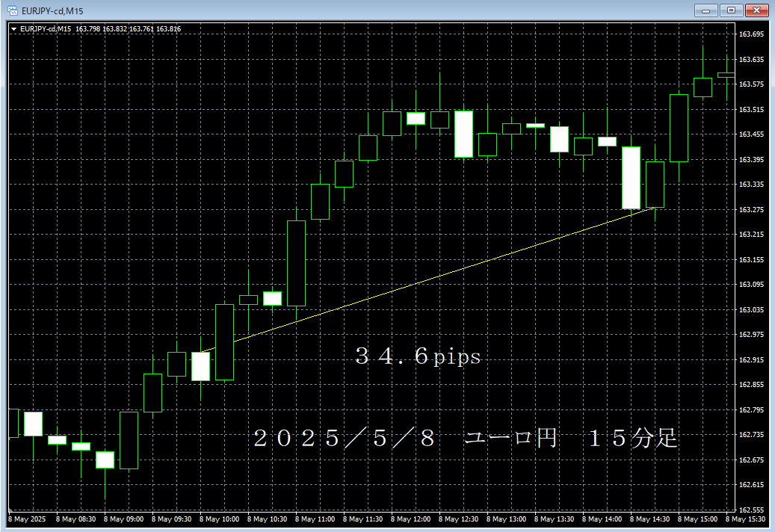
Task: Select the 34.6pips text label
Action: pyautogui.click(x=418, y=356)
